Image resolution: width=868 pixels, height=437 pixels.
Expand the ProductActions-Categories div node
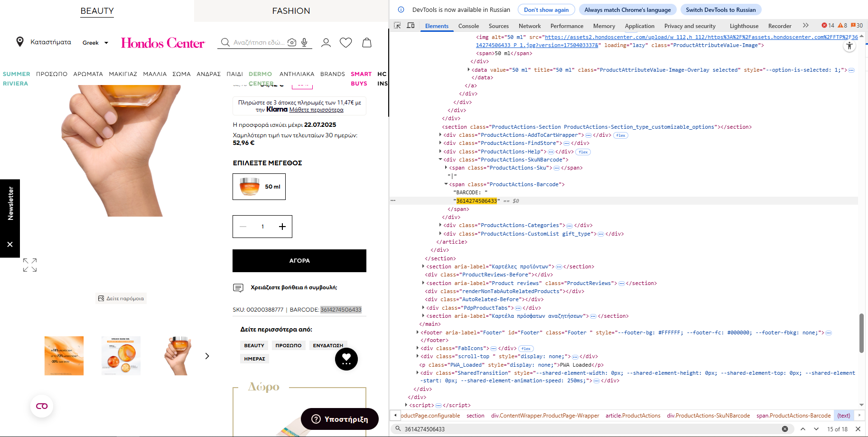tap(440, 225)
